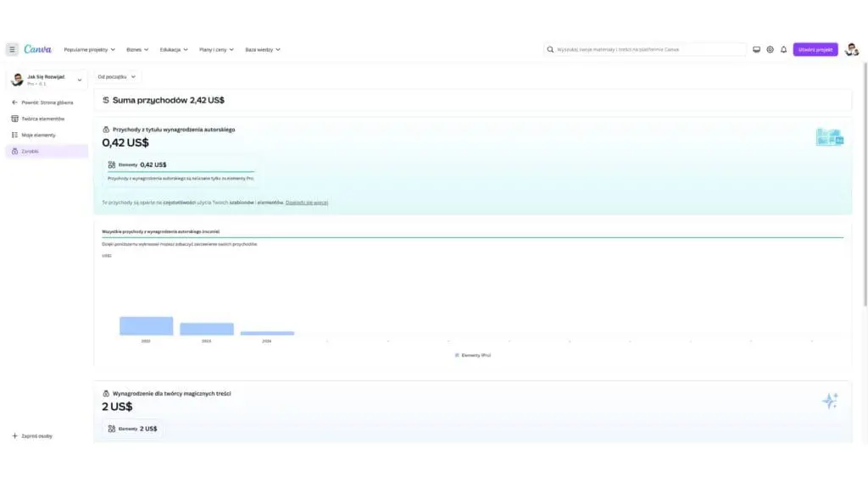Click the desktop app monitor icon
Image resolution: width=868 pixels, height=488 pixels.
pos(756,49)
